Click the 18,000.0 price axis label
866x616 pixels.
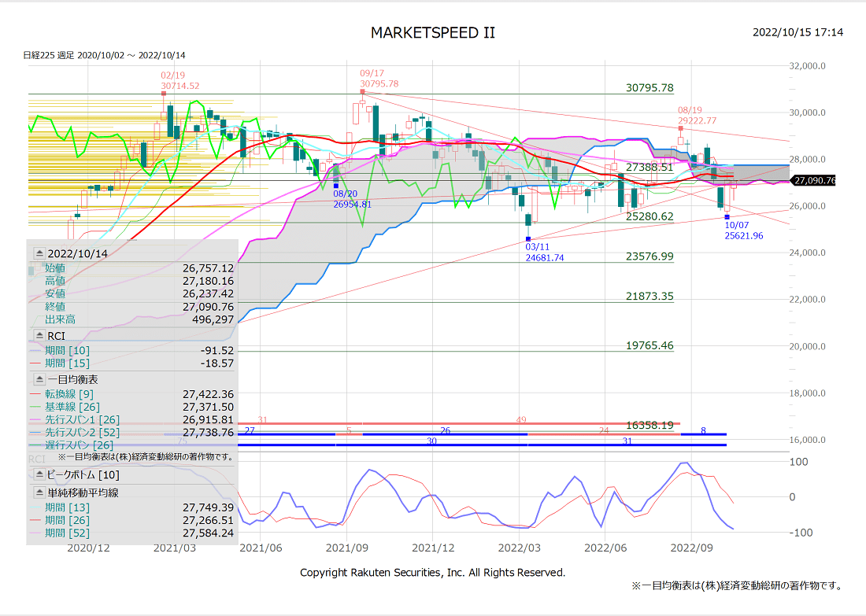click(808, 393)
